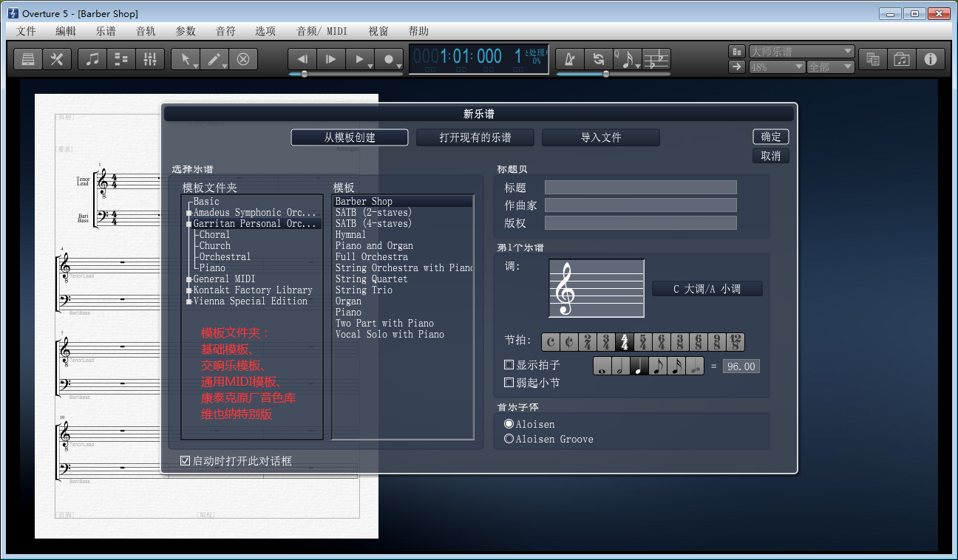Viewport: 958px width, 560px height.
Task: Select sixteenth note as tempo beat
Action: 676,366
